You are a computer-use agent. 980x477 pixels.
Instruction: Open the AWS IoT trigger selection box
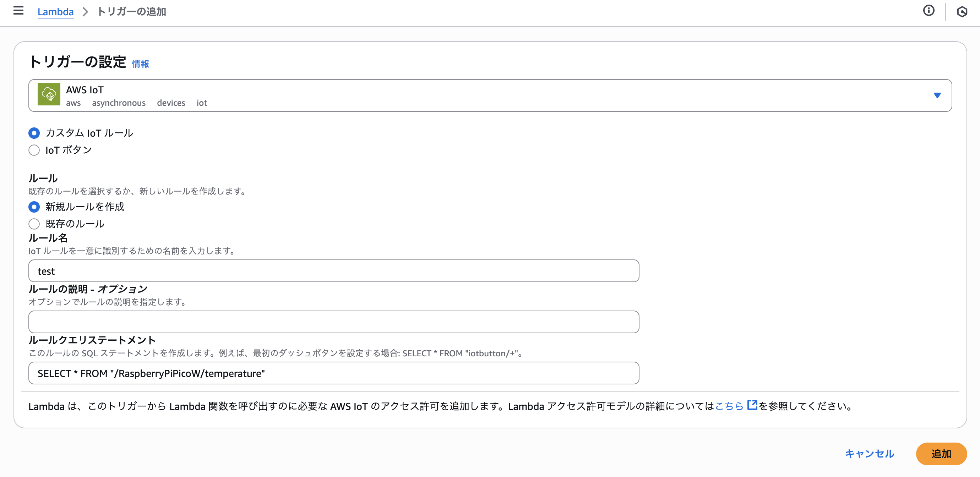tap(490, 95)
